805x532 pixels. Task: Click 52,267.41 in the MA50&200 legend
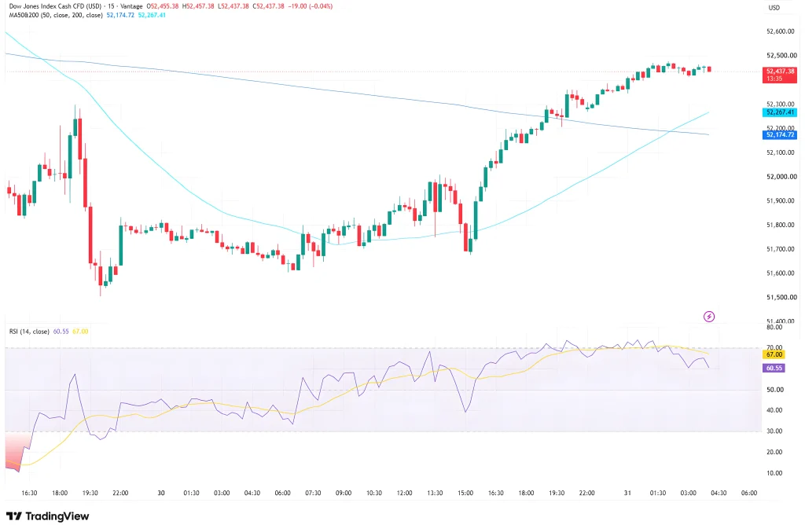(x=152, y=16)
